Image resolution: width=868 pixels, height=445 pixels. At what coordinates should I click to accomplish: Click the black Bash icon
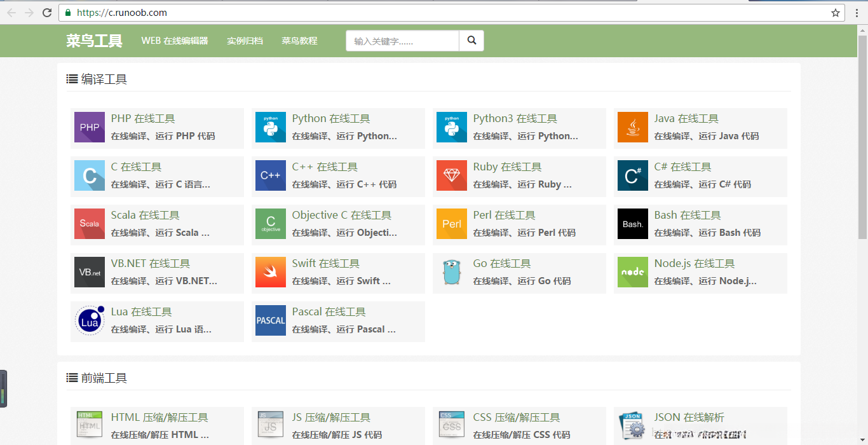(x=633, y=224)
